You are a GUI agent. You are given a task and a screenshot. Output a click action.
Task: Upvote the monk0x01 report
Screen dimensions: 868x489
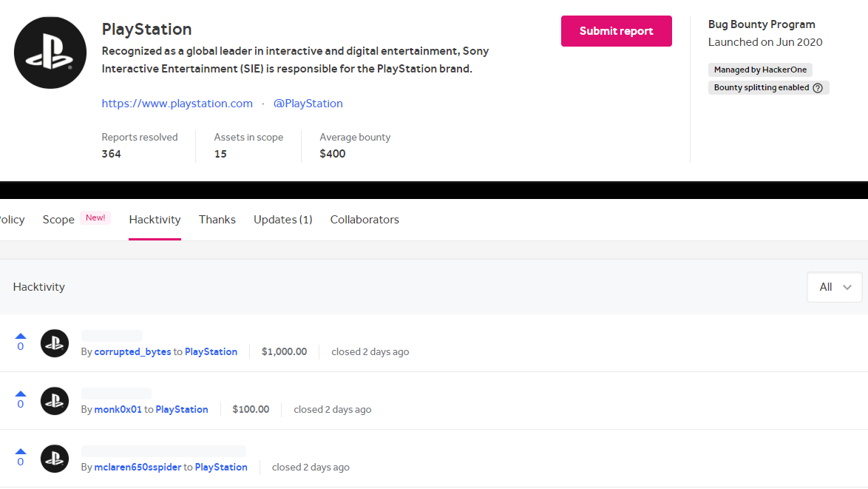[x=21, y=394]
